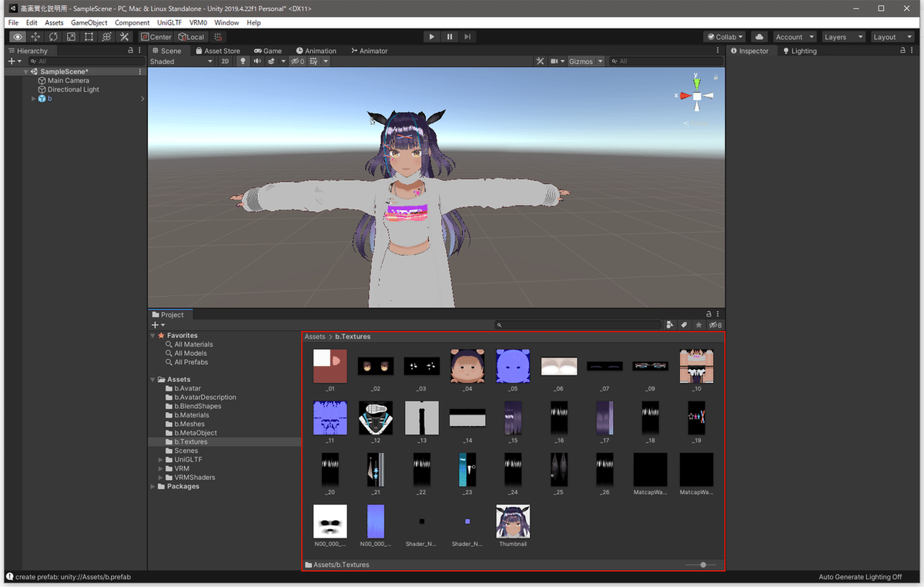Switch to the Animator tab
Image resolution: width=924 pixels, height=587 pixels.
(x=369, y=51)
